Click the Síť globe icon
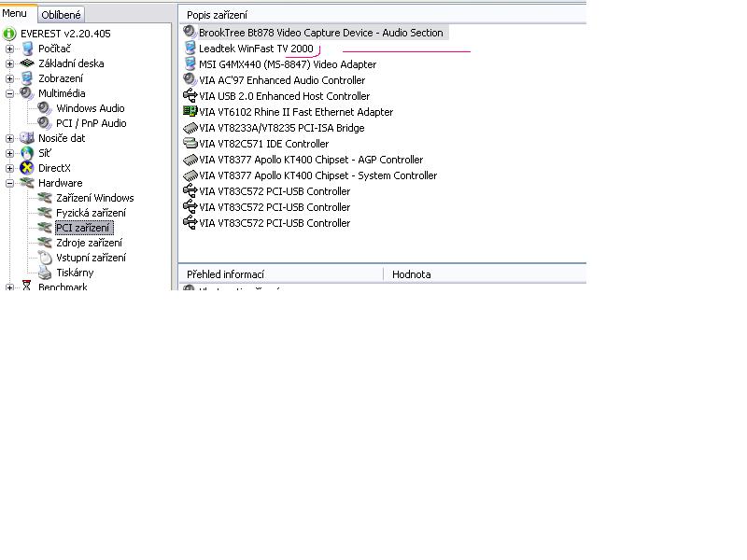Screen dimensions: 747x560 pyautogui.click(x=27, y=153)
